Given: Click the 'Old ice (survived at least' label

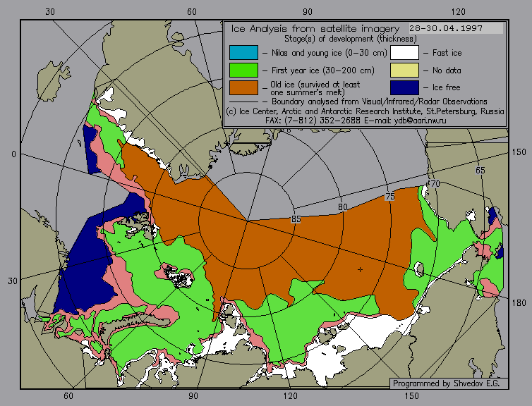Looking at the screenshot, I should coord(315,85).
